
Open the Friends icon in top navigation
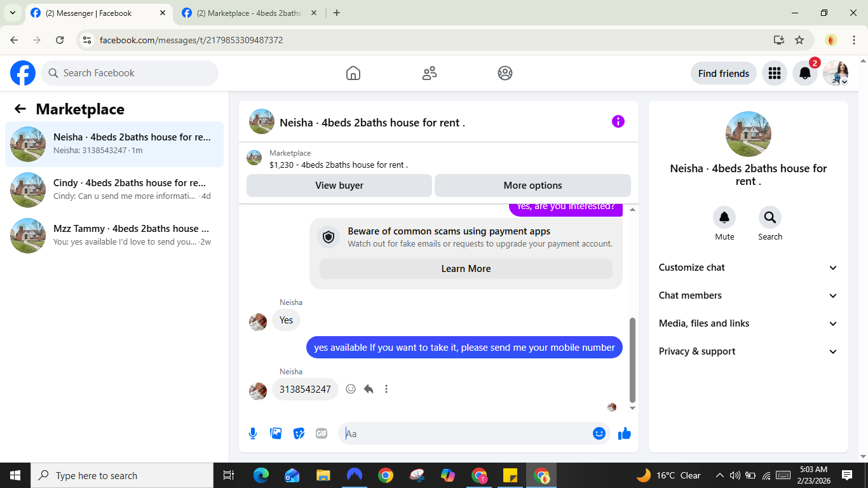point(430,73)
